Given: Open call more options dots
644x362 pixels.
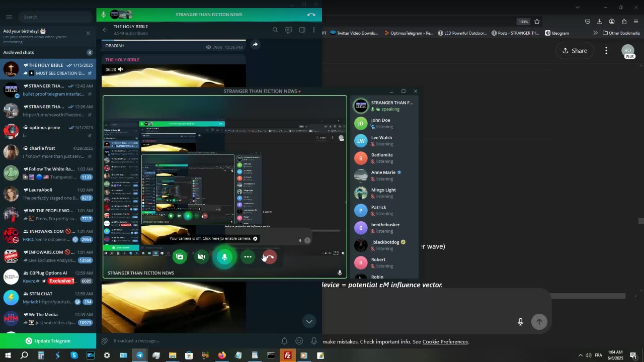Looking at the screenshot, I should [x=248, y=257].
